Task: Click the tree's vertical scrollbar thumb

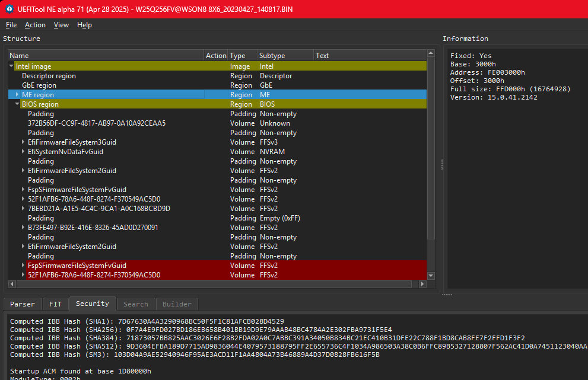Action: point(431,148)
